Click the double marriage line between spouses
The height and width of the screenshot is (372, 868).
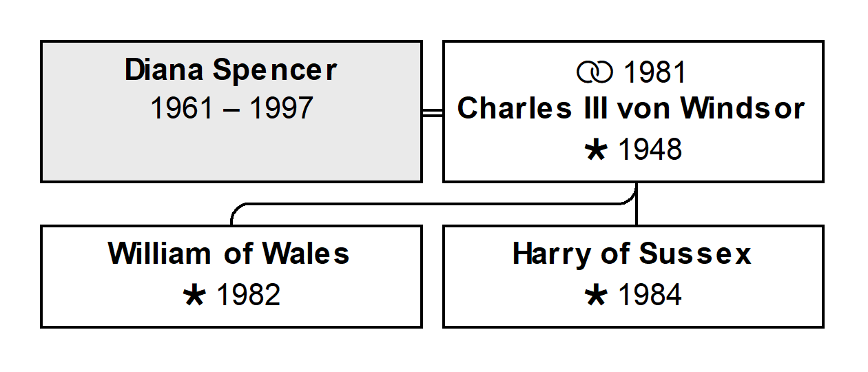tap(433, 113)
